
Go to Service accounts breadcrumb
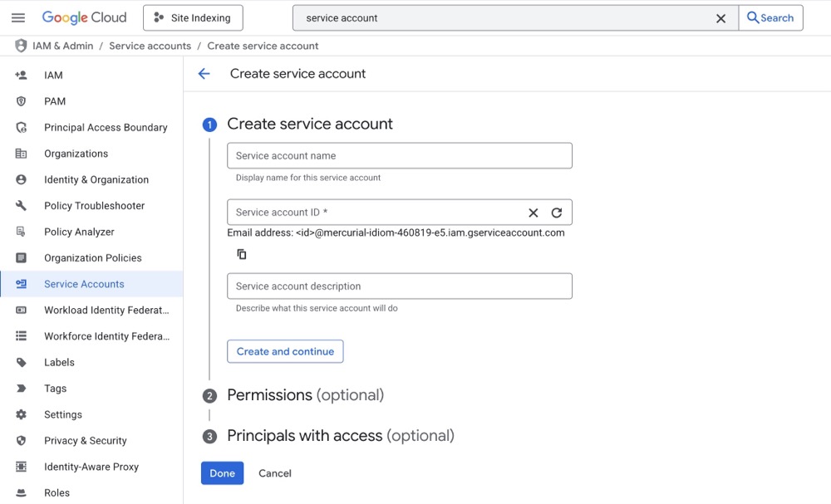coord(150,46)
